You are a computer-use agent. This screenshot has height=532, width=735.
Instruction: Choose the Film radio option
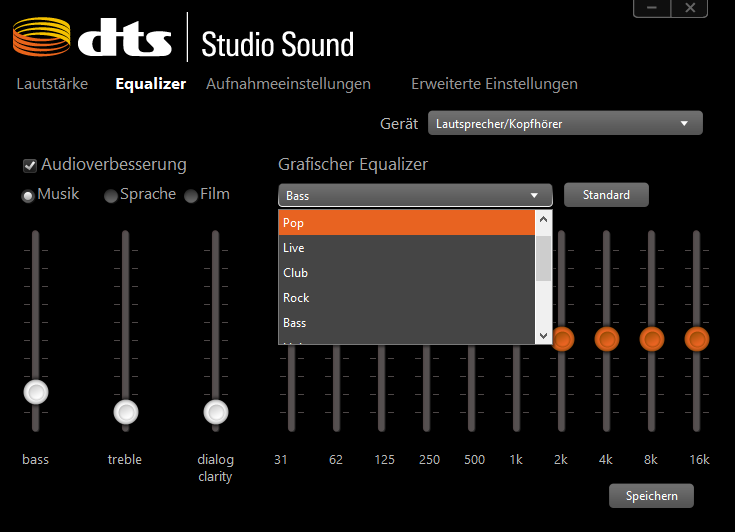pyautogui.click(x=191, y=196)
